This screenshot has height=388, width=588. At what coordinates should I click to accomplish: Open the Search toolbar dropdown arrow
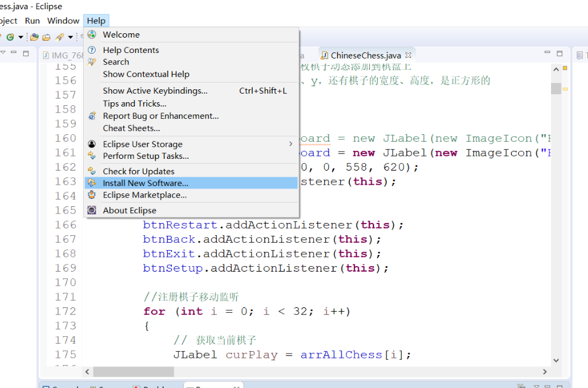coord(70,37)
